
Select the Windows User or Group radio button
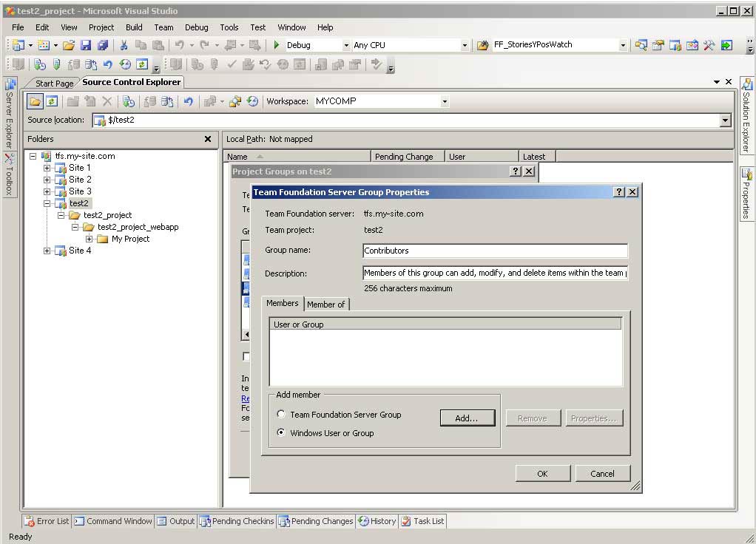point(281,432)
